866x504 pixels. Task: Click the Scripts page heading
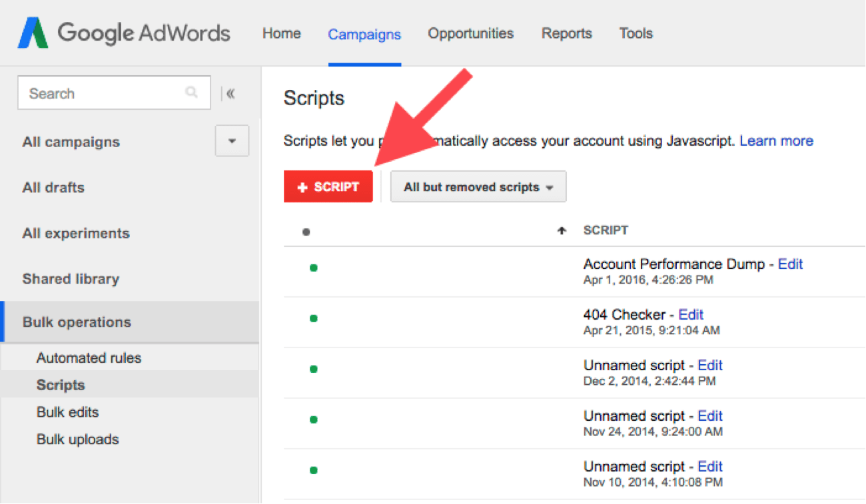pos(314,99)
